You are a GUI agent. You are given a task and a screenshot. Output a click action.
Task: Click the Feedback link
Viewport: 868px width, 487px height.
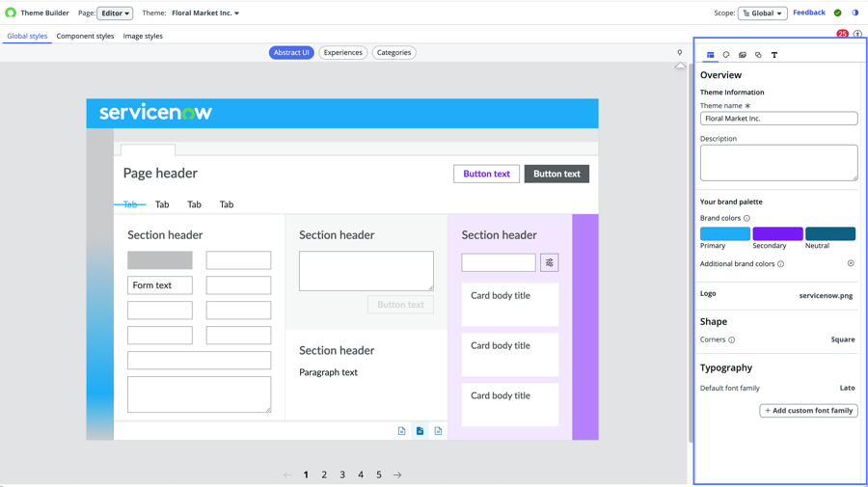[809, 13]
